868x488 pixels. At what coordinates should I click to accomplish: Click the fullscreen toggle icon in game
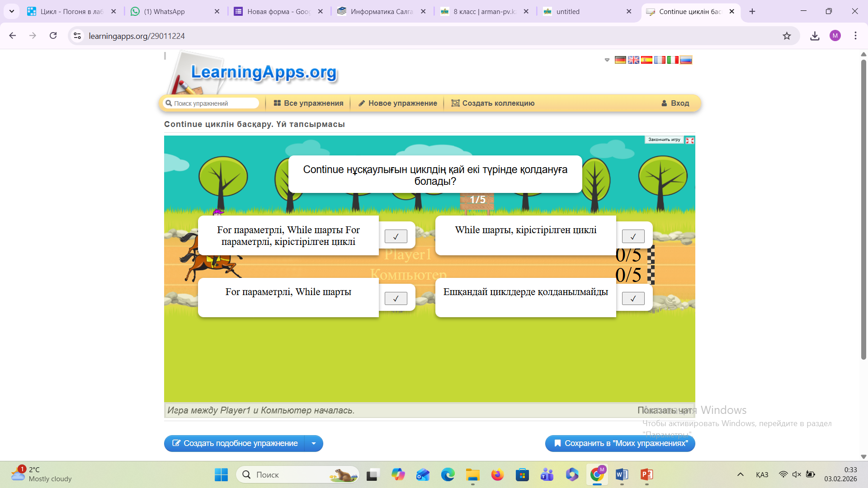pyautogui.click(x=690, y=141)
